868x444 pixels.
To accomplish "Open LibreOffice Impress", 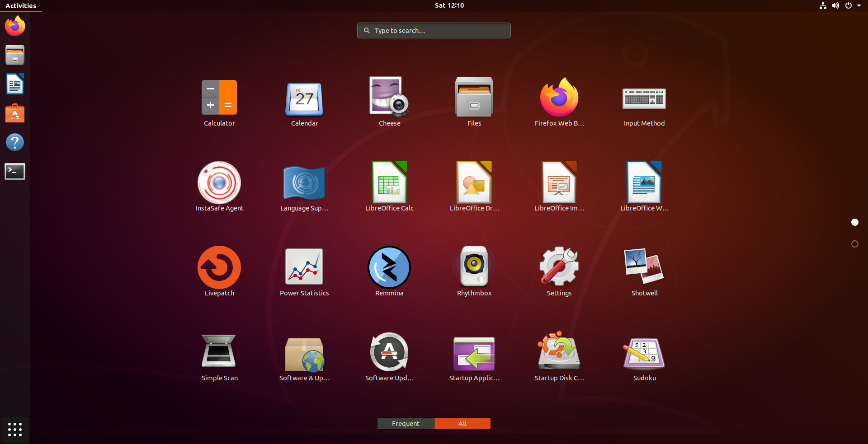I will (559, 182).
